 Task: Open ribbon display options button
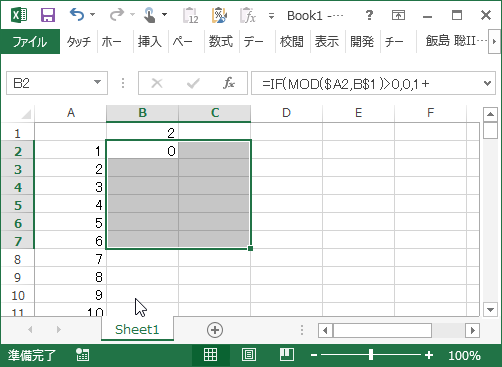point(398,15)
